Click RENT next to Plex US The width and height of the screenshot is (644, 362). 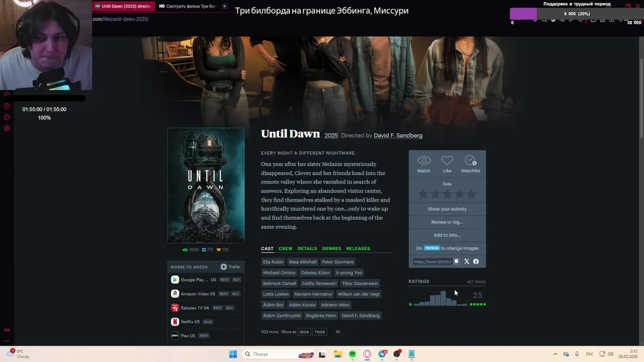(x=204, y=336)
